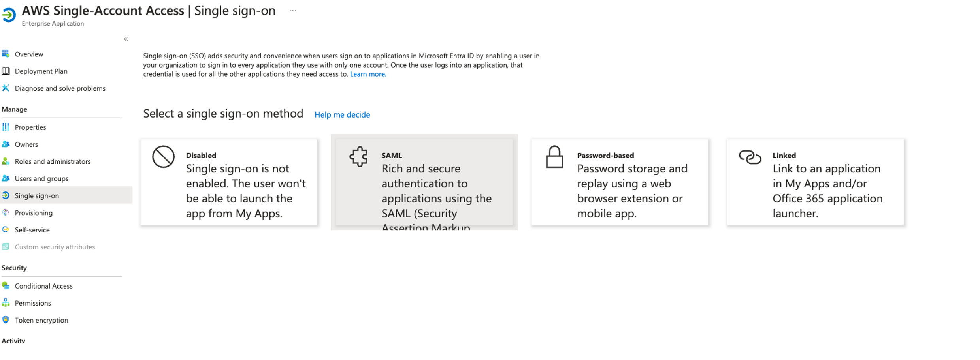The height and width of the screenshot is (360, 980).
Task: Go to Roles and administrators
Action: (53, 161)
